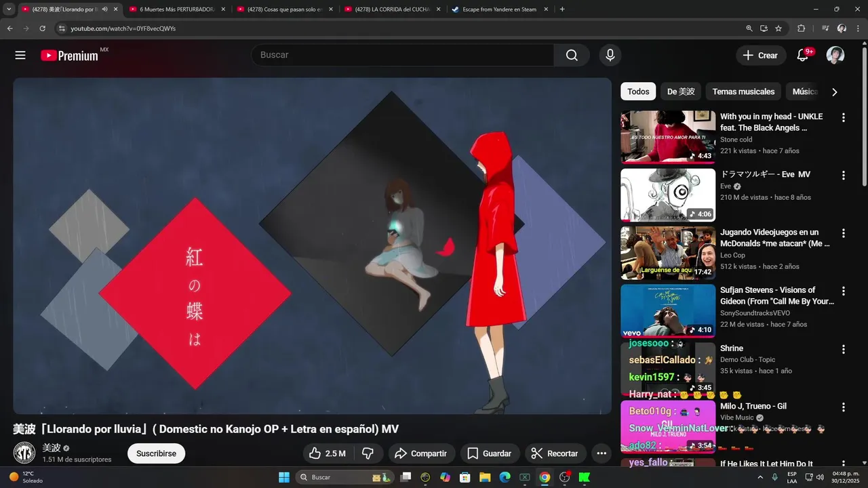Image resolution: width=868 pixels, height=488 pixels.
Task: Open the account avatar menu
Action: point(835,56)
